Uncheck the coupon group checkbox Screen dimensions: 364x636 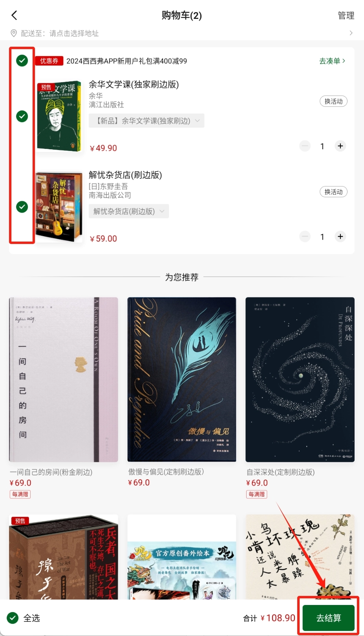[22, 60]
